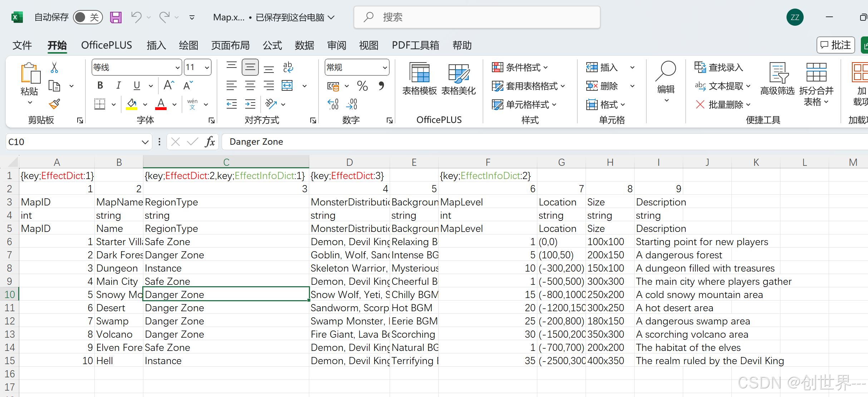Screen dimensions: 868x397
Task: Click the 删除 delete cells button
Action: (x=602, y=86)
